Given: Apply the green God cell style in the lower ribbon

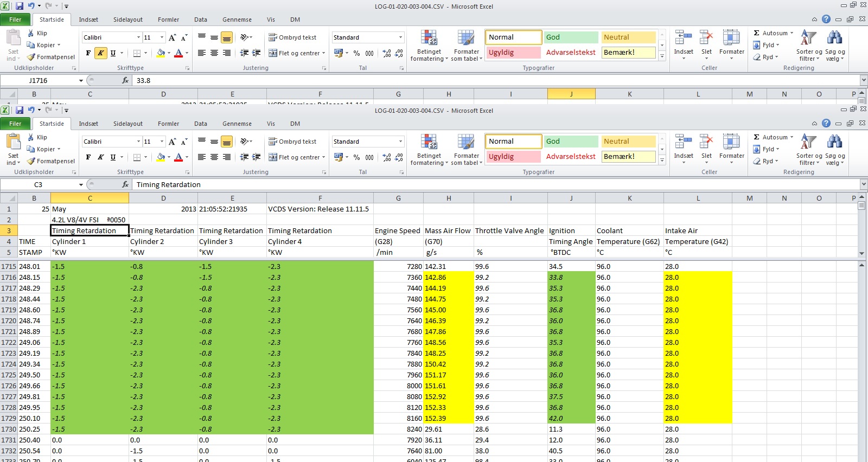Looking at the screenshot, I should (571, 142).
